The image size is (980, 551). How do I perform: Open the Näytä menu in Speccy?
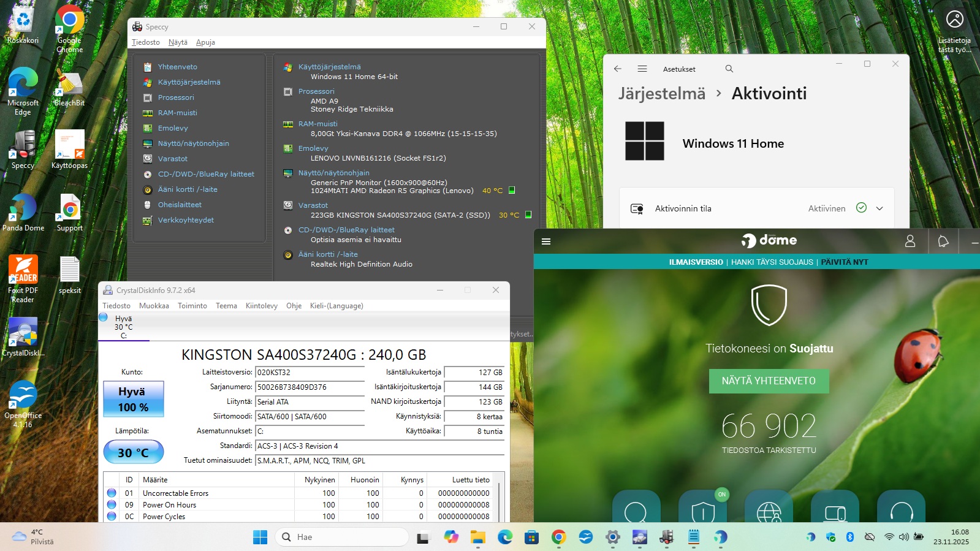coord(178,42)
